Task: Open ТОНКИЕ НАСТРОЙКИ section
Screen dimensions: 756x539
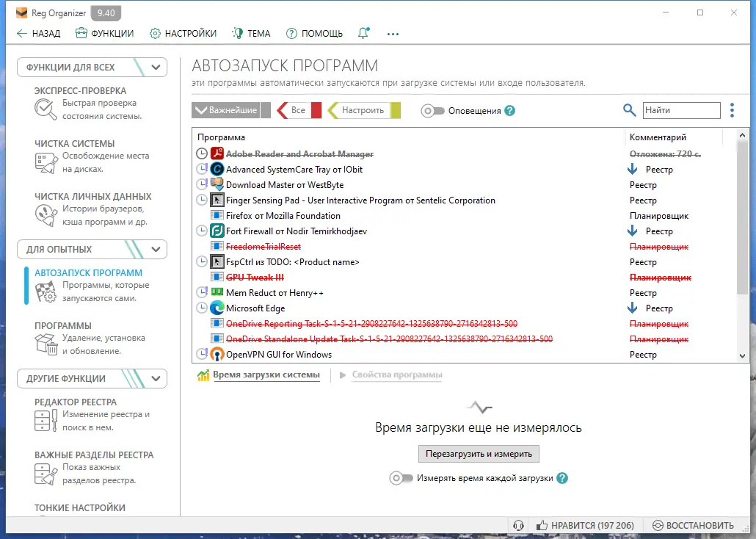Action: (x=80, y=507)
